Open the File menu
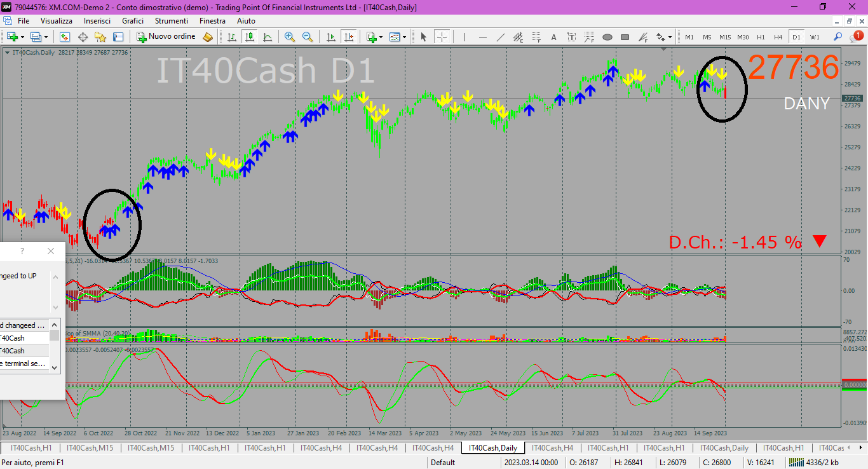The height and width of the screenshot is (469, 868). 24,20
